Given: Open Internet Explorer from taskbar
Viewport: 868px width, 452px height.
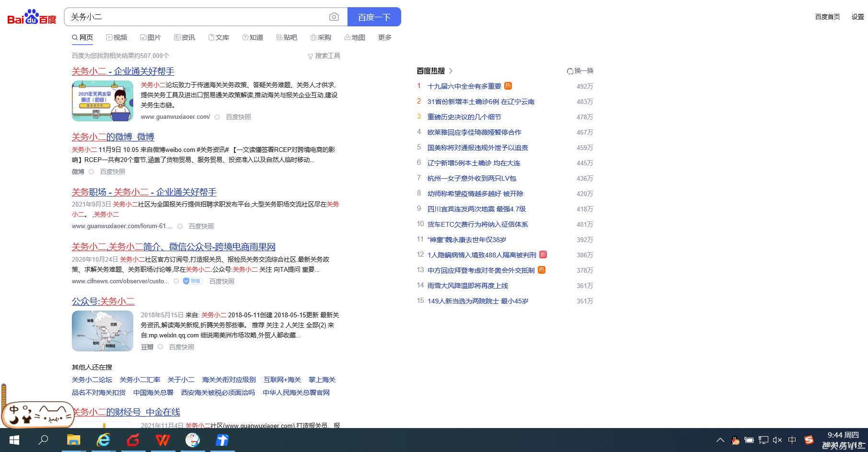Looking at the screenshot, I should 104,440.
